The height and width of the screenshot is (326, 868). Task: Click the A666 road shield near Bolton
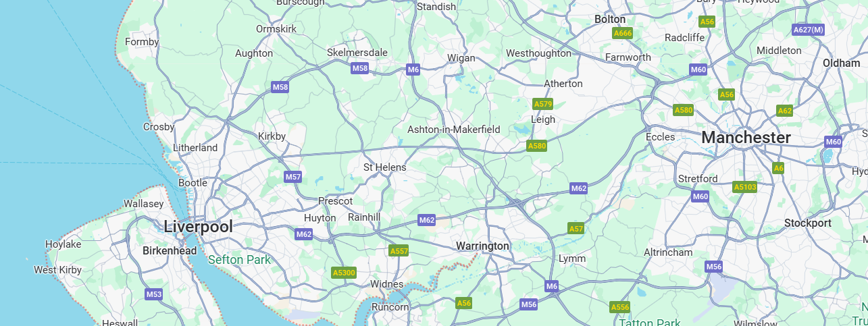pyautogui.click(x=623, y=33)
